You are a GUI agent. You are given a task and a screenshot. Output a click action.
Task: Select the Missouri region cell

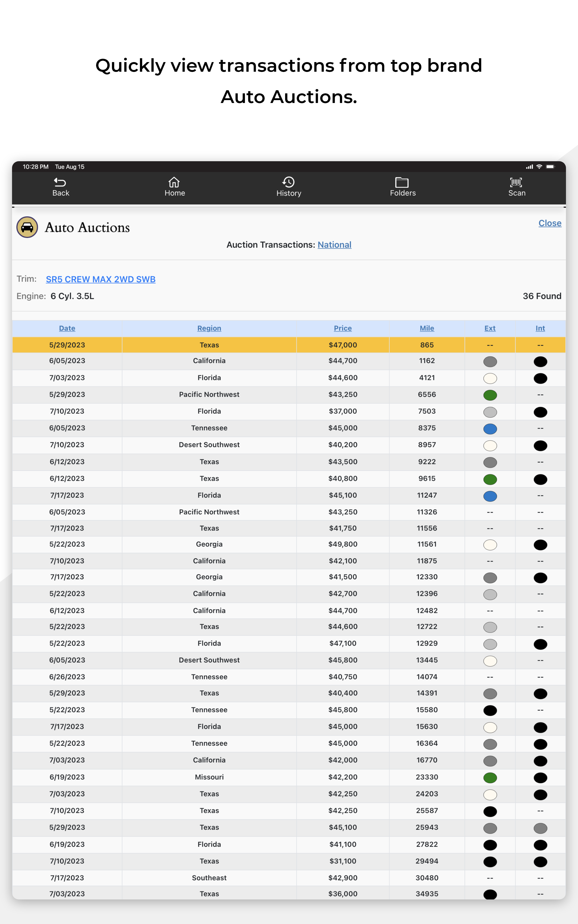(209, 777)
